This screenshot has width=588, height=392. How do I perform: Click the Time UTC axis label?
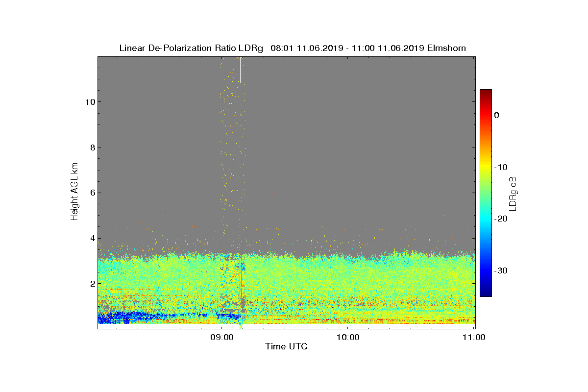pos(286,346)
